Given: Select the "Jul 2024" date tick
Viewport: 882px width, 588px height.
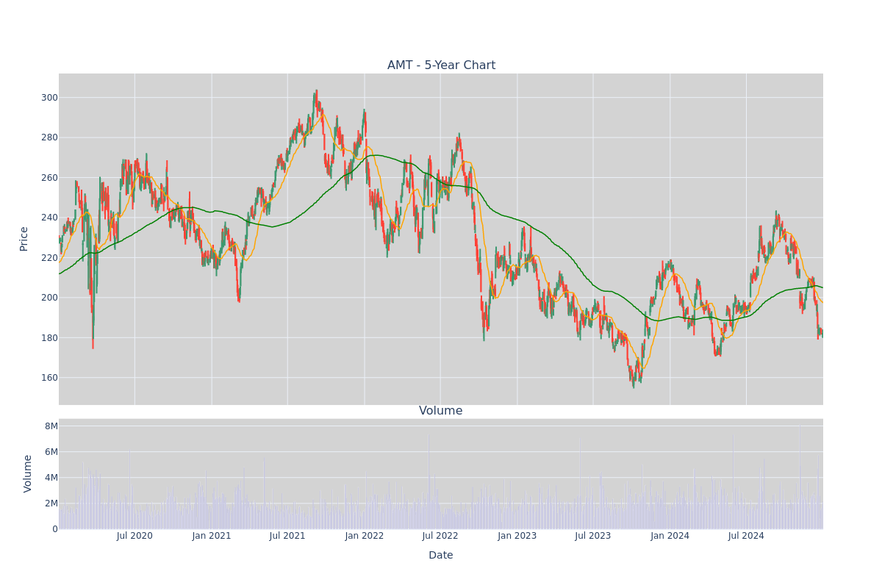Looking at the screenshot, I should 746,536.
